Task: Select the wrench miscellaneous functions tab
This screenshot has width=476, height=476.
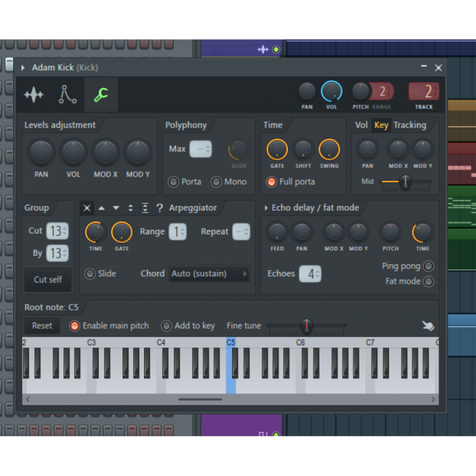Action: [x=101, y=94]
